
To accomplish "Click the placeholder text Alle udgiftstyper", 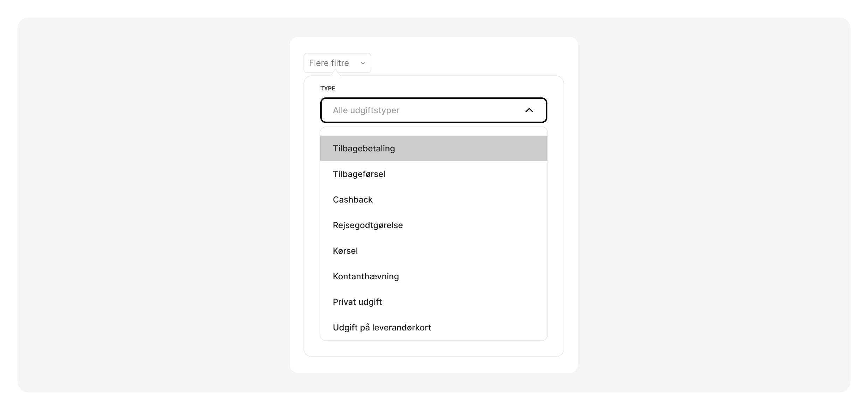I will tap(366, 110).
